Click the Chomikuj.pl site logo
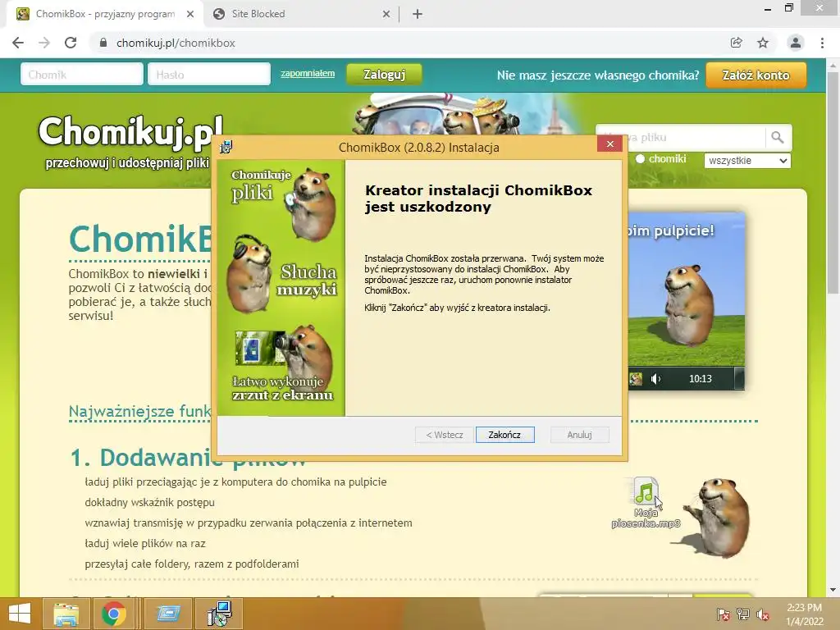The image size is (840, 630). (130, 130)
